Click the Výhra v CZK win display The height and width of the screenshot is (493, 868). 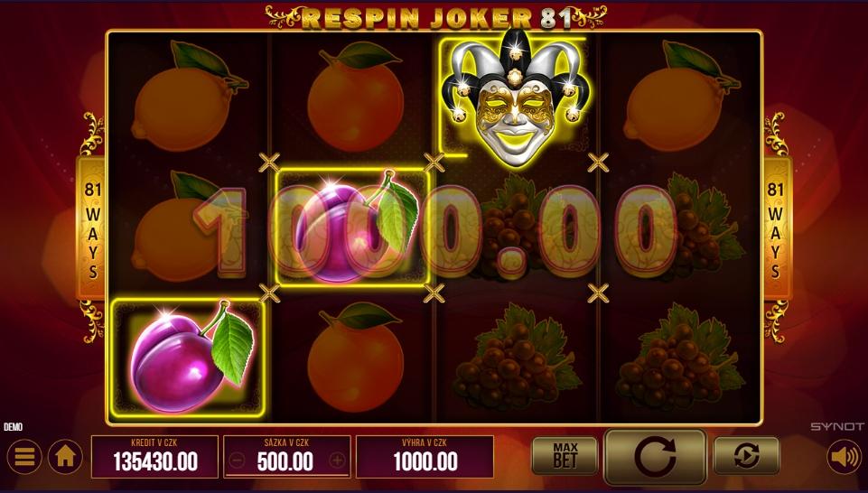(x=425, y=457)
